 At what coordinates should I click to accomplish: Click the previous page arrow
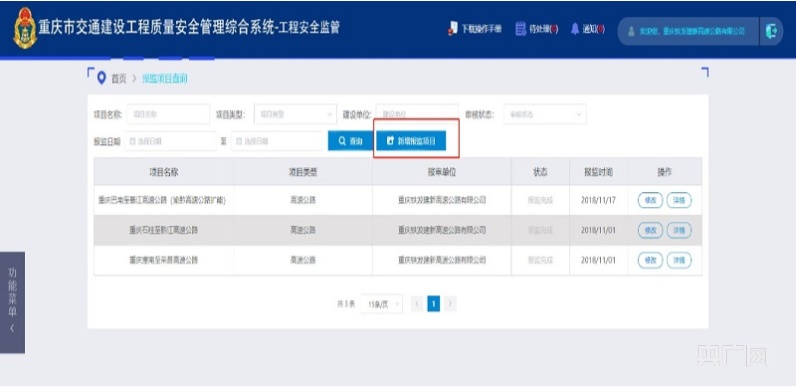point(417,304)
